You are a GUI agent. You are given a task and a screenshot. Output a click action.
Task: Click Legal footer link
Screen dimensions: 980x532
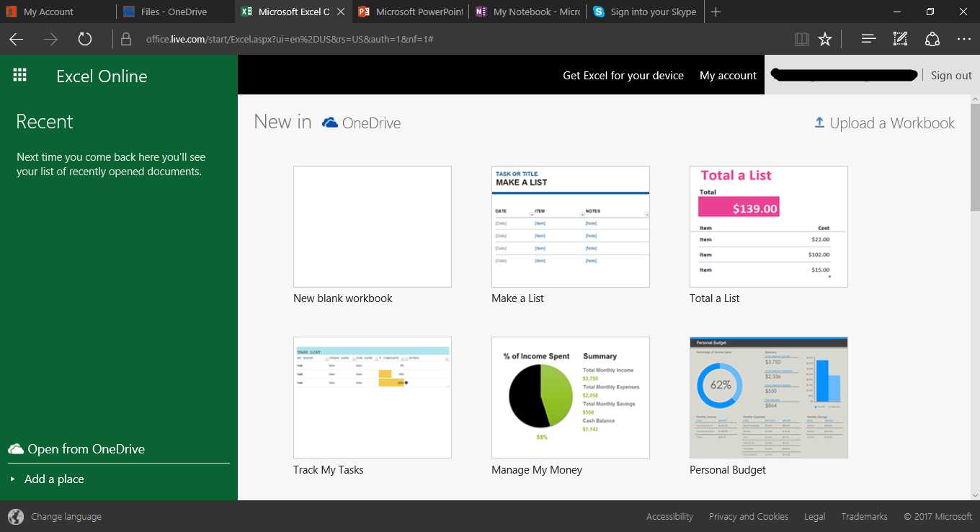[x=815, y=516]
